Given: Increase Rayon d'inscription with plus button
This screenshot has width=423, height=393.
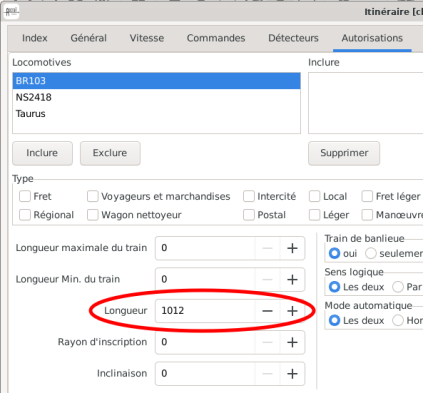Looking at the screenshot, I should point(292,342).
